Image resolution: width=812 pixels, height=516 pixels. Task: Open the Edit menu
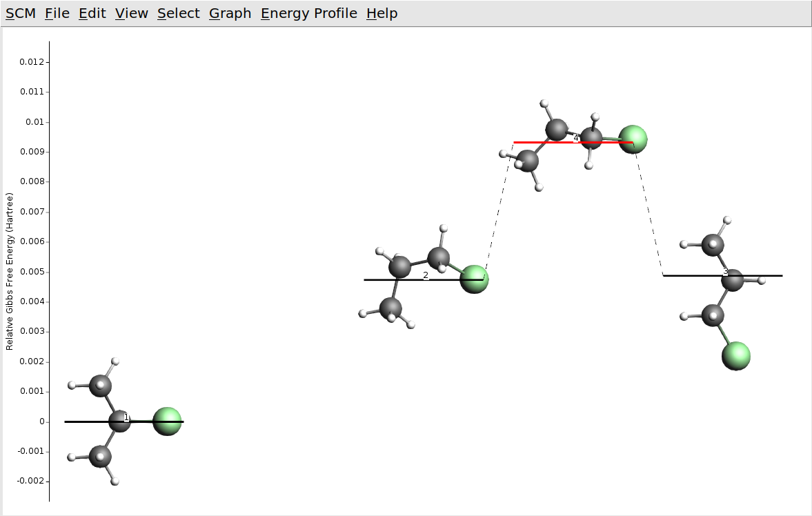[x=92, y=14]
